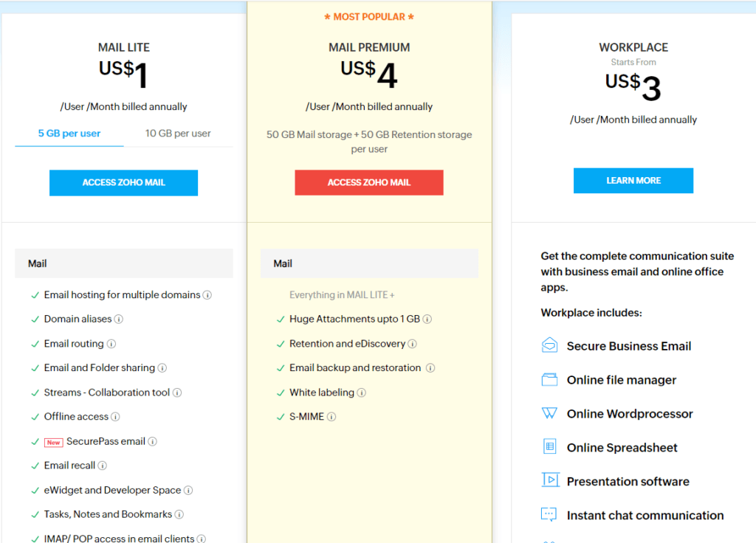The height and width of the screenshot is (543, 756).
Task: Switch to the 10 GB per user tab
Action: tap(178, 134)
